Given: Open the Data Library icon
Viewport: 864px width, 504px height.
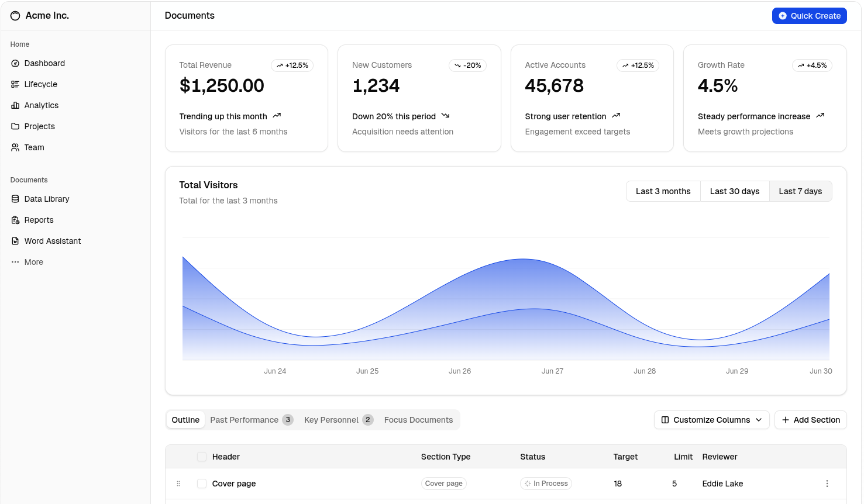Looking at the screenshot, I should click(15, 199).
